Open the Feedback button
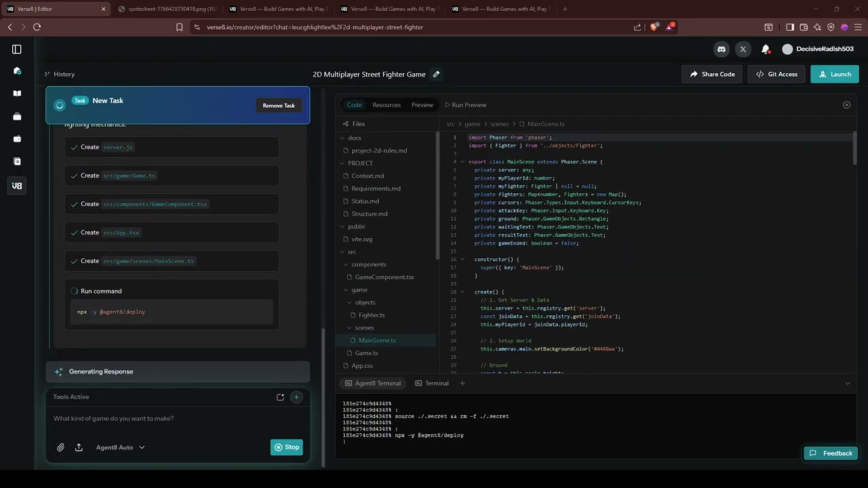This screenshot has height=488, width=868. point(831,453)
